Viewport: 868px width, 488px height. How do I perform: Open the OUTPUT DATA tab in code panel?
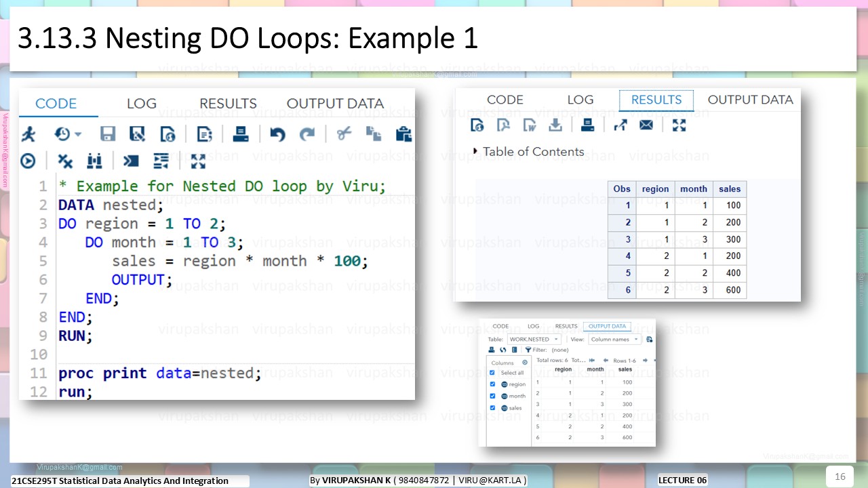tap(335, 104)
